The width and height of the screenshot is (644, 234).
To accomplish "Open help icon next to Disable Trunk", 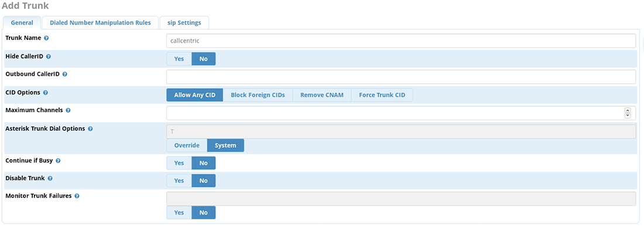I will [x=50, y=179].
